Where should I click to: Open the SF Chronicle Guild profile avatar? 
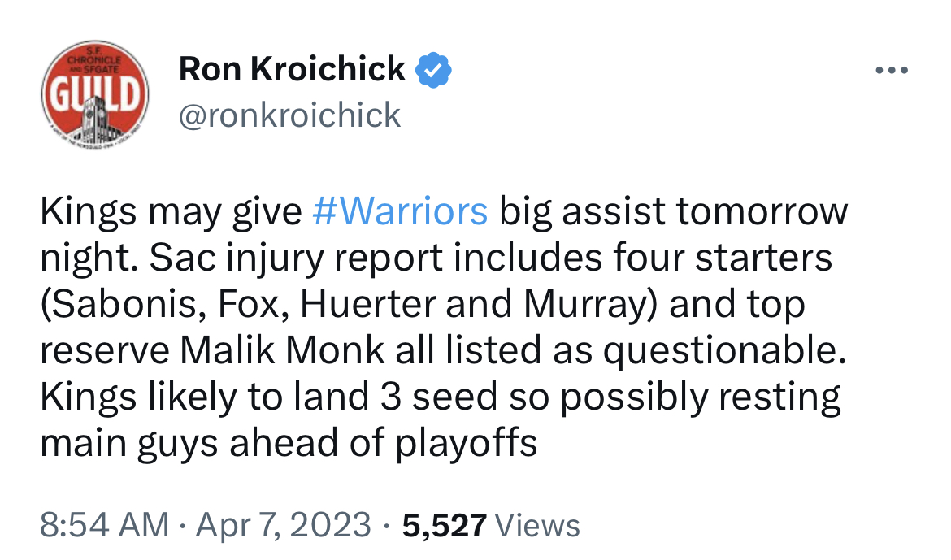tap(94, 94)
